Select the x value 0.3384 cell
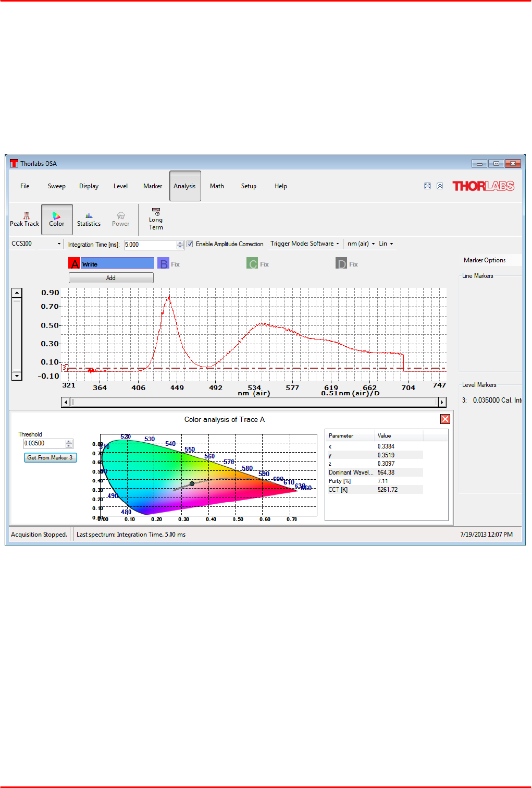Screen dimensions: 532x788 386,446
